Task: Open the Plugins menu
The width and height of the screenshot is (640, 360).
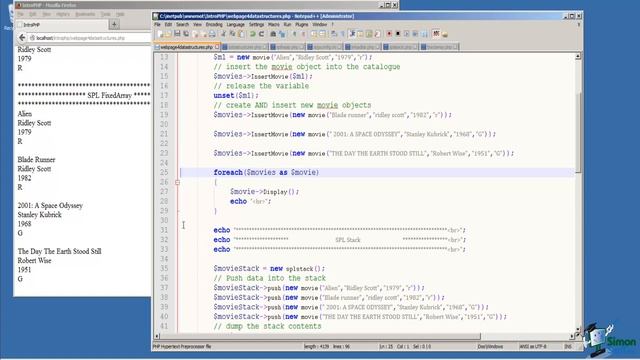Action: coord(302,24)
